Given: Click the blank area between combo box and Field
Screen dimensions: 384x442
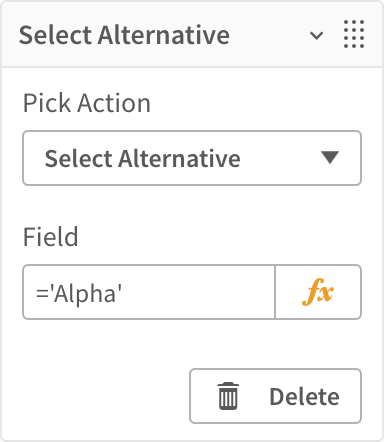Looking at the screenshot, I should pyautogui.click(x=192, y=205).
